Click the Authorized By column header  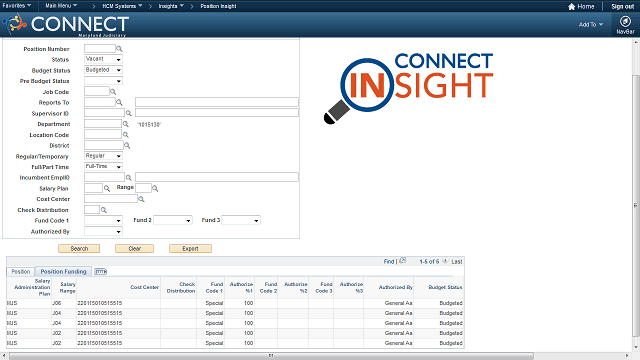[x=396, y=287]
